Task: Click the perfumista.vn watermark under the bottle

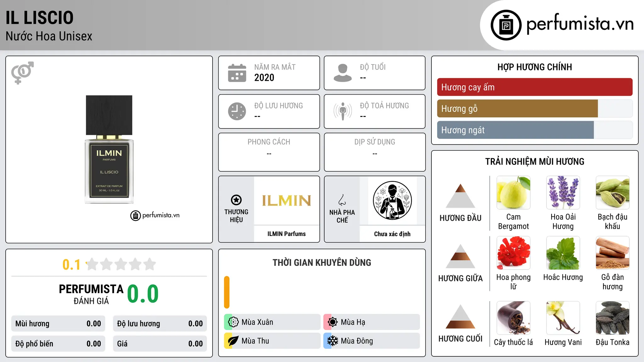Action: [155, 216]
